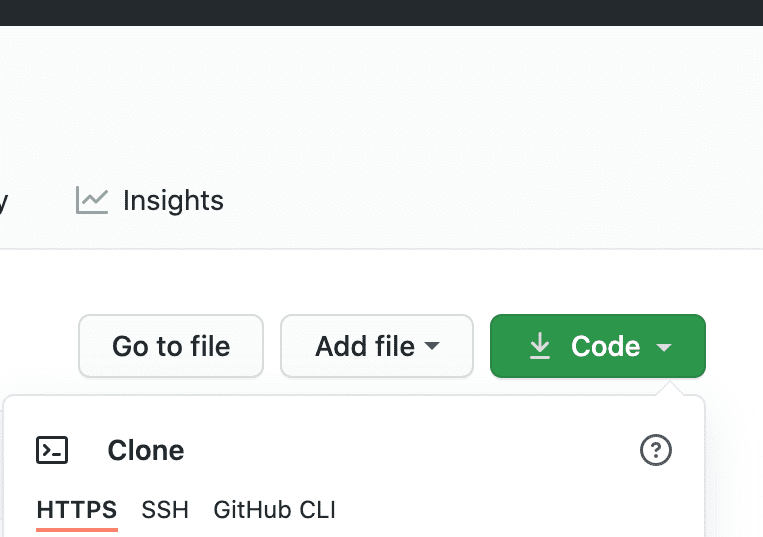The width and height of the screenshot is (763, 537).
Task: Click the dark header bar at top
Action: click(x=381, y=12)
